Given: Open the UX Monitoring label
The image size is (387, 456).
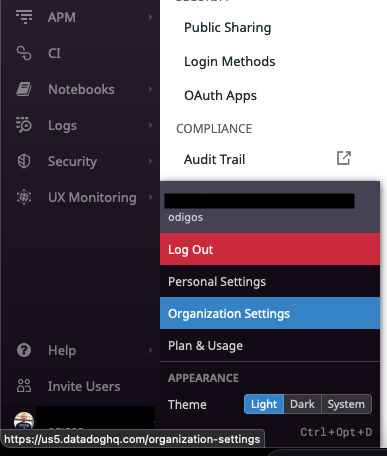Looking at the screenshot, I should click(92, 197).
